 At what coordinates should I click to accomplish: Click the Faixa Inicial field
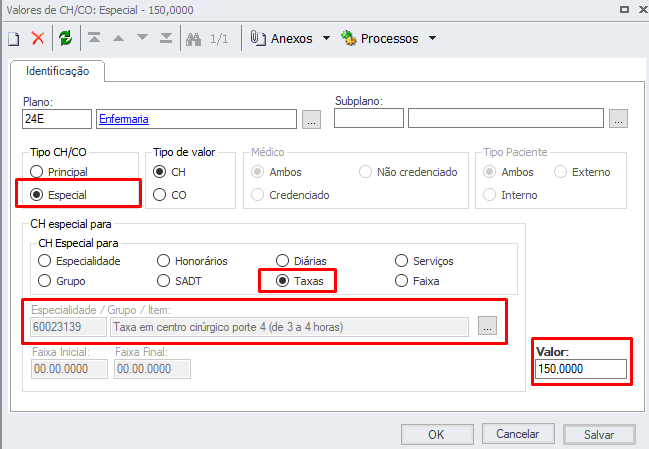point(69,369)
